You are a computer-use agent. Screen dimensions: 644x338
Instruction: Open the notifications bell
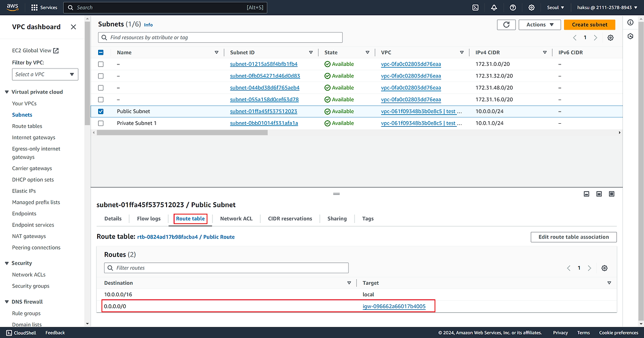click(x=494, y=8)
